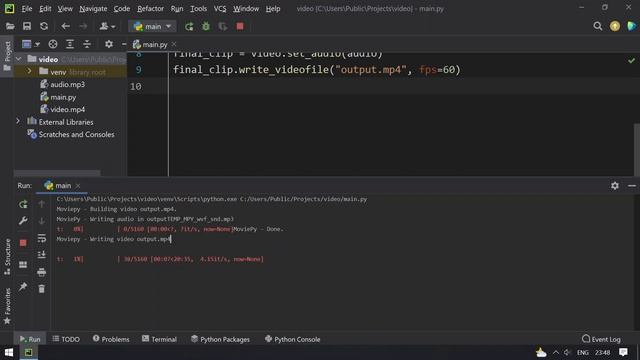Open the user account dropdown in toolbar
The width and height of the screenshot is (640, 360).
pyautogui.click(x=107, y=27)
